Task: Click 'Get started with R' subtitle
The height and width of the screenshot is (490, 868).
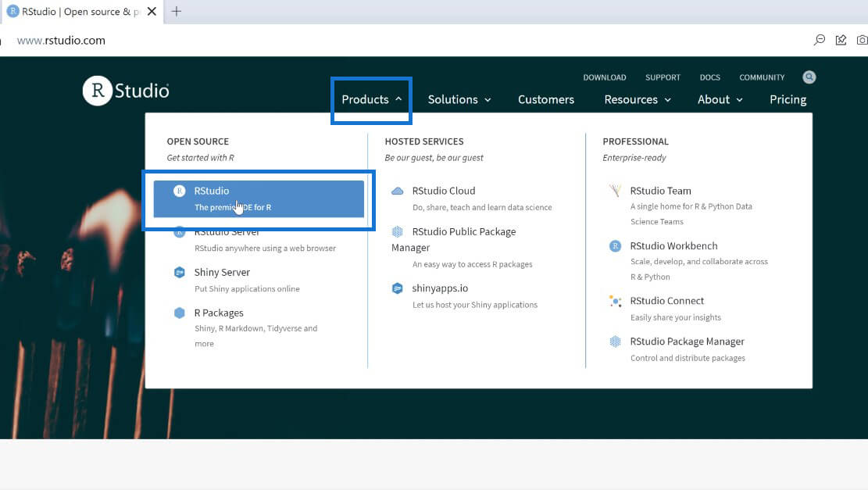Action: [200, 158]
